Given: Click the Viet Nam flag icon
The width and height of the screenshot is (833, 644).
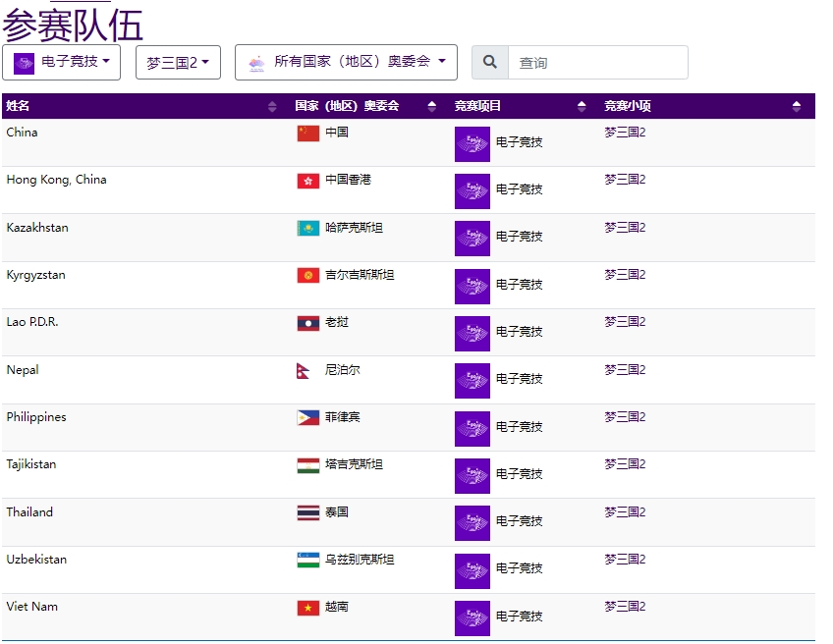Looking at the screenshot, I should coord(308,608).
